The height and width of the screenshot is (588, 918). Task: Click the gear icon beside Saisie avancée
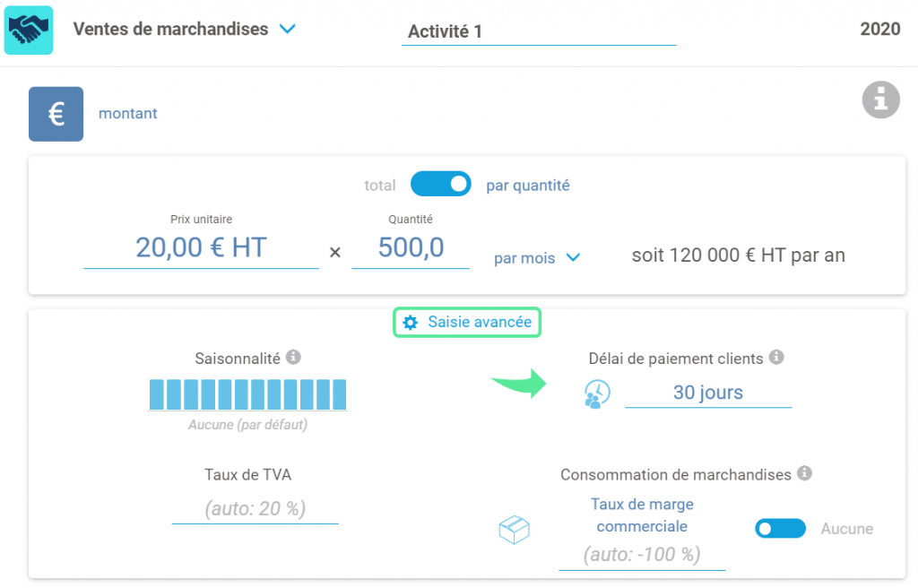coord(411,322)
